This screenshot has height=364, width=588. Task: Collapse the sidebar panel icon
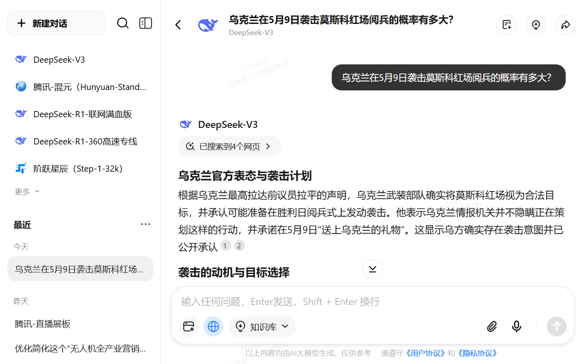[x=146, y=23]
